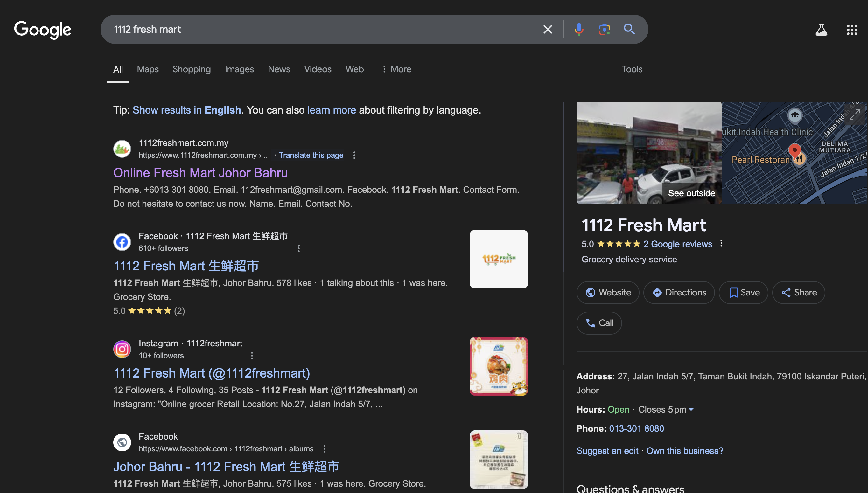Click into the search query input field
Image resolution: width=868 pixels, height=493 pixels.
[305, 30]
